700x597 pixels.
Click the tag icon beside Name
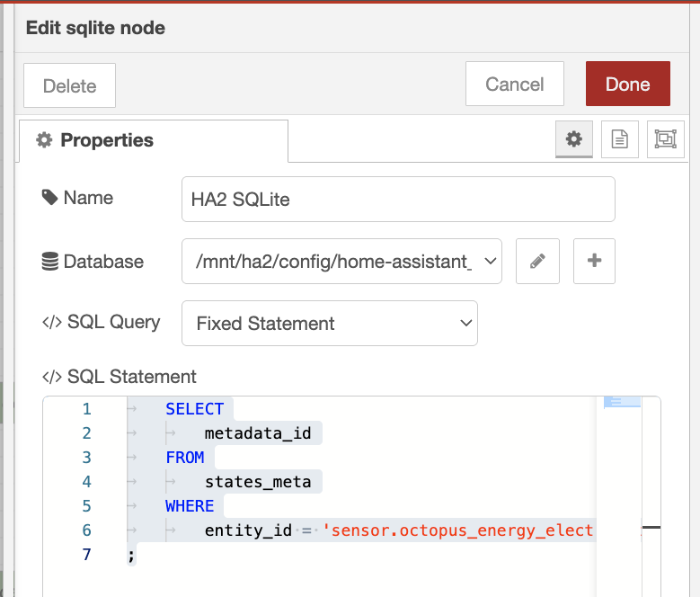pyautogui.click(x=50, y=198)
